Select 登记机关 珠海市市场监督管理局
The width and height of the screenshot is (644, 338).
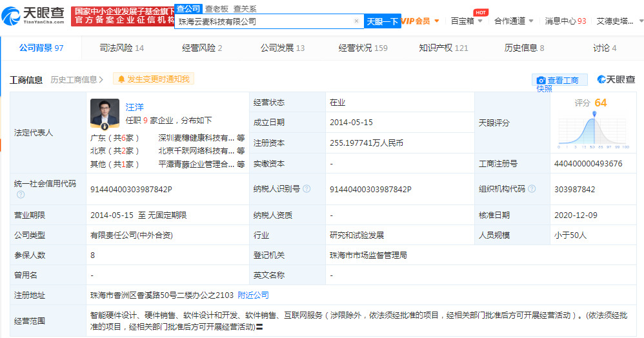coord(368,255)
